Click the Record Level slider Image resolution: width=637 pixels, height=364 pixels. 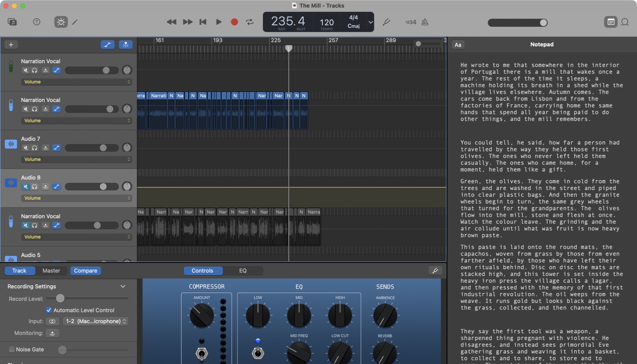[x=87, y=298]
